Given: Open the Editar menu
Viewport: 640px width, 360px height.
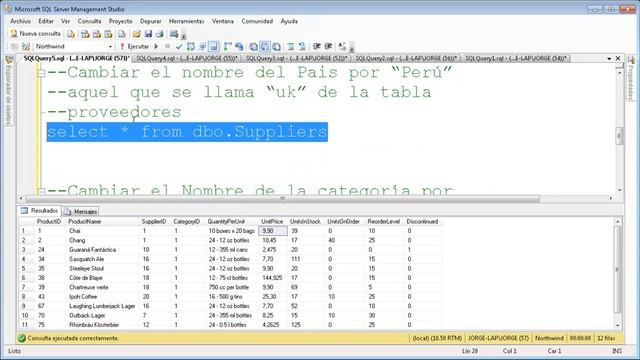Looking at the screenshot, I should (x=46, y=21).
